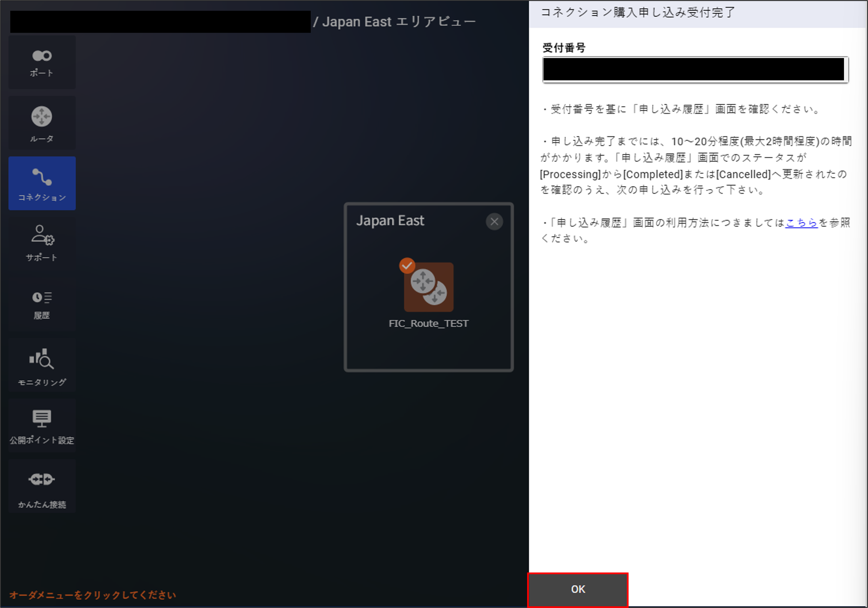Open the ポート (Port) menu

[x=42, y=62]
